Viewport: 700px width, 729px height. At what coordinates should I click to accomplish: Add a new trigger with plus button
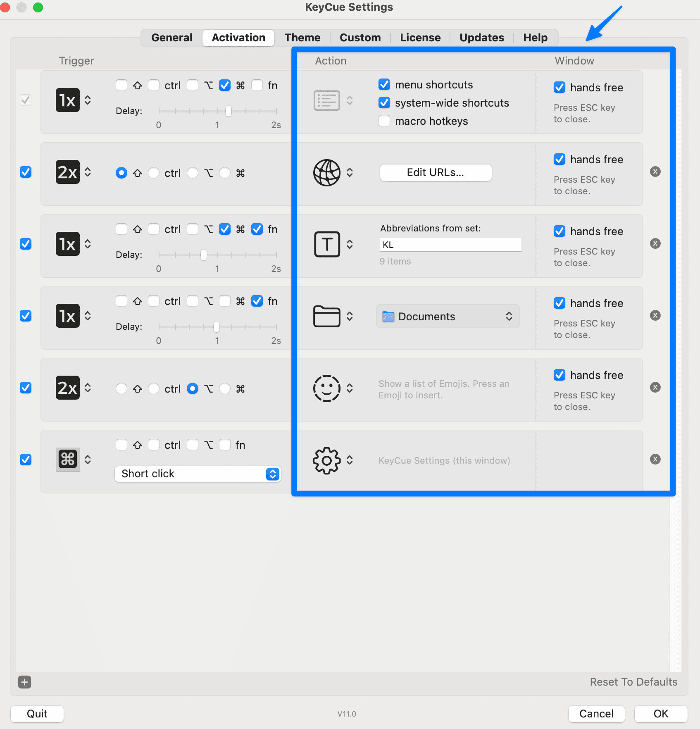pyautogui.click(x=25, y=682)
